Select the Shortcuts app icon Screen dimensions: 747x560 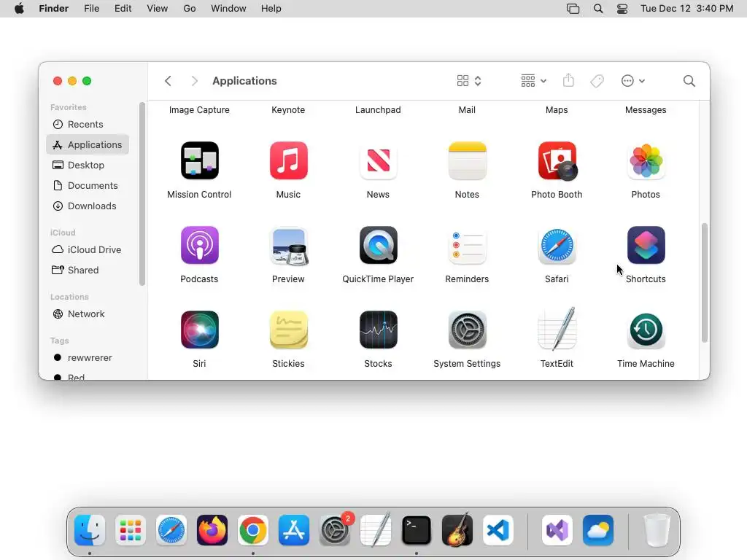(x=646, y=245)
